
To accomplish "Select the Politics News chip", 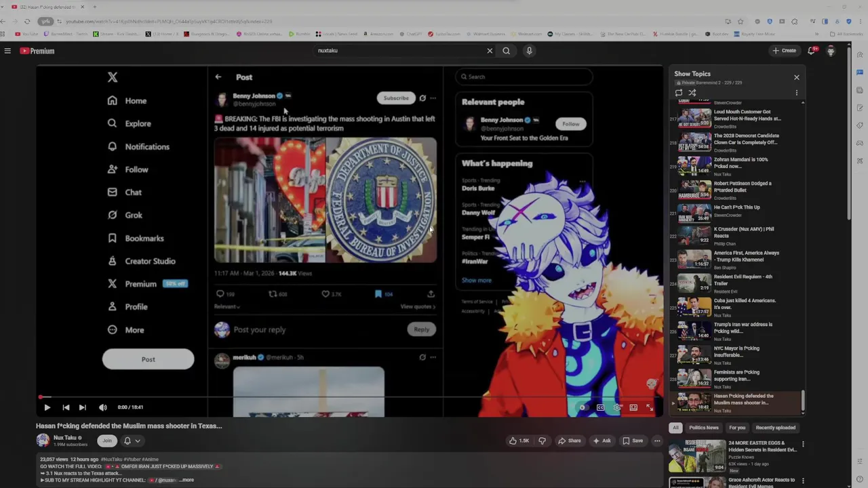I will 703,428.
